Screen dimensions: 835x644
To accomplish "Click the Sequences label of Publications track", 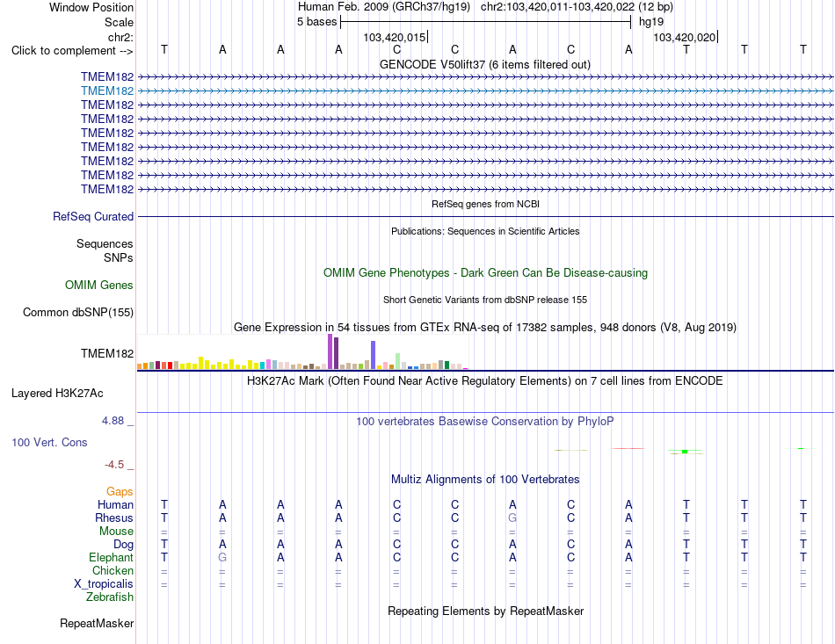I will [x=105, y=243].
